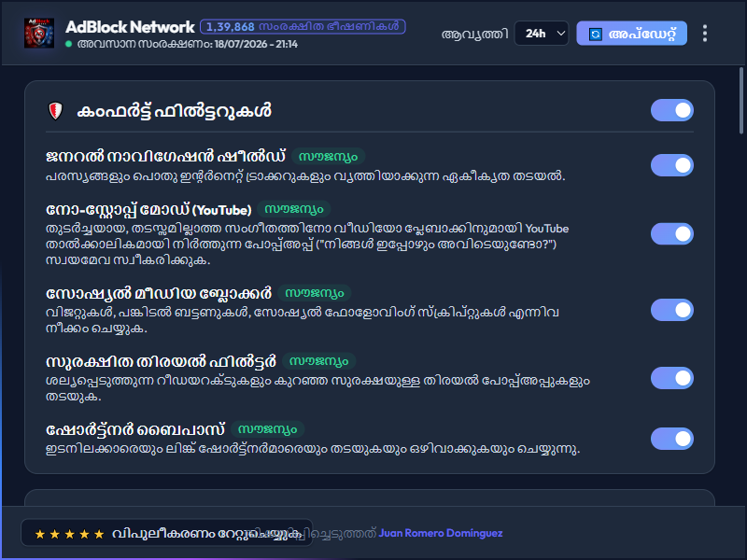Disable the ജനറൽ നാവിഗേഷൻ ഷീൽഡ് toggle
Screen dimensions: 747x560
[x=671, y=165]
